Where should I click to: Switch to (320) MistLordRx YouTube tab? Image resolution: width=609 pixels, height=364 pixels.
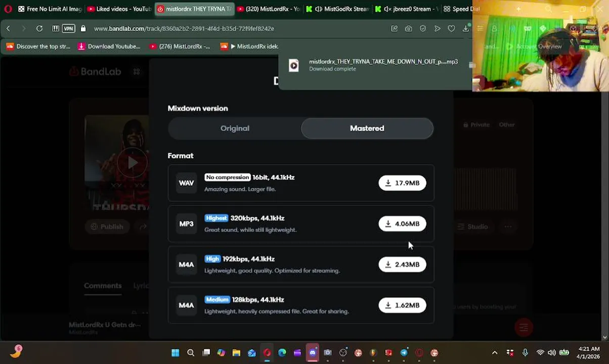pos(268,9)
